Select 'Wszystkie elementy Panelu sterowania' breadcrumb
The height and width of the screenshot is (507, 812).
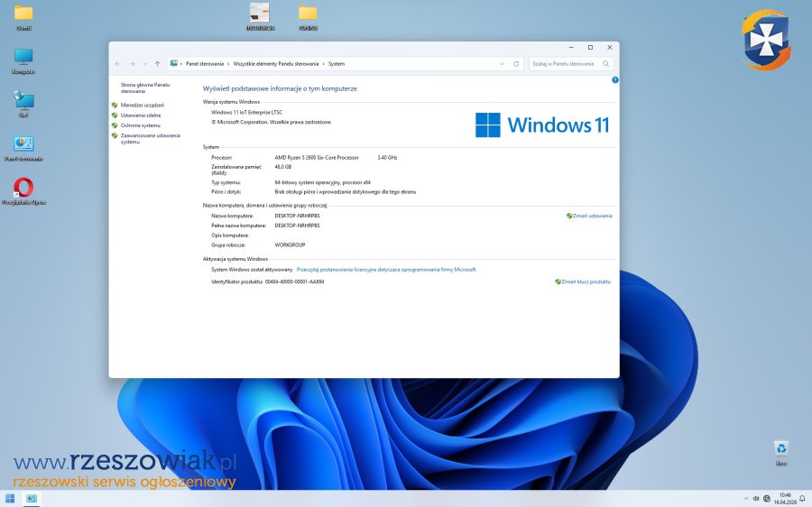pos(275,64)
